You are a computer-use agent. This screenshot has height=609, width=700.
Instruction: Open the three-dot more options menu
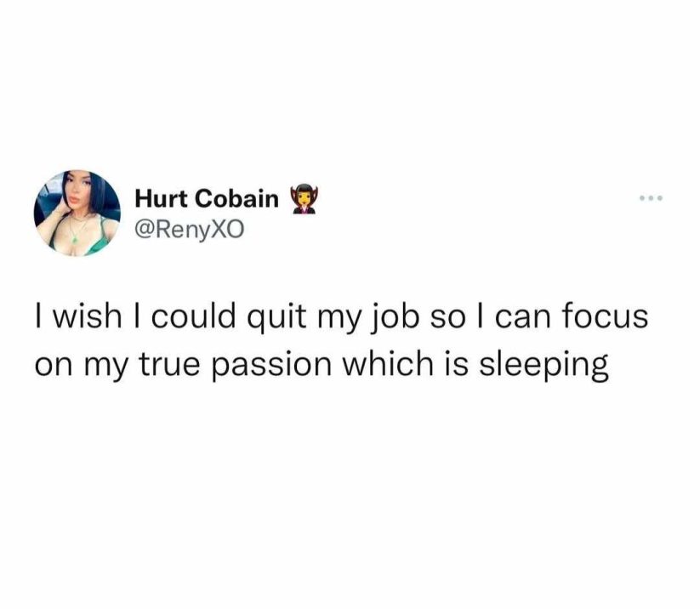pyautogui.click(x=651, y=197)
